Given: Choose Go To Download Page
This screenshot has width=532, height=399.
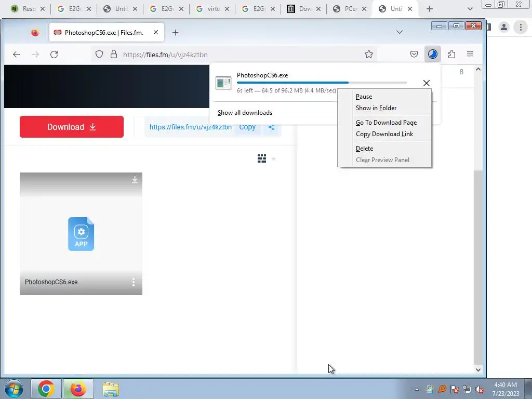Looking at the screenshot, I should pyautogui.click(x=386, y=123).
